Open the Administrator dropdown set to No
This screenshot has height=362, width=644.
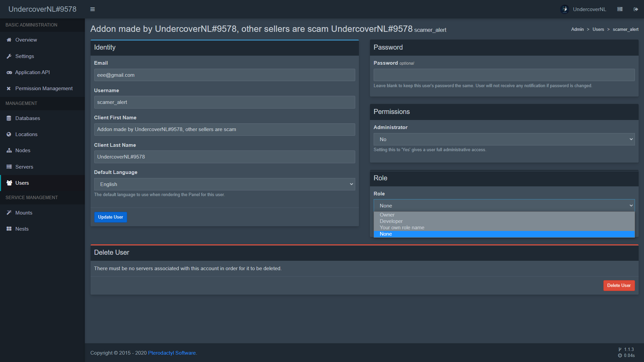pyautogui.click(x=504, y=139)
